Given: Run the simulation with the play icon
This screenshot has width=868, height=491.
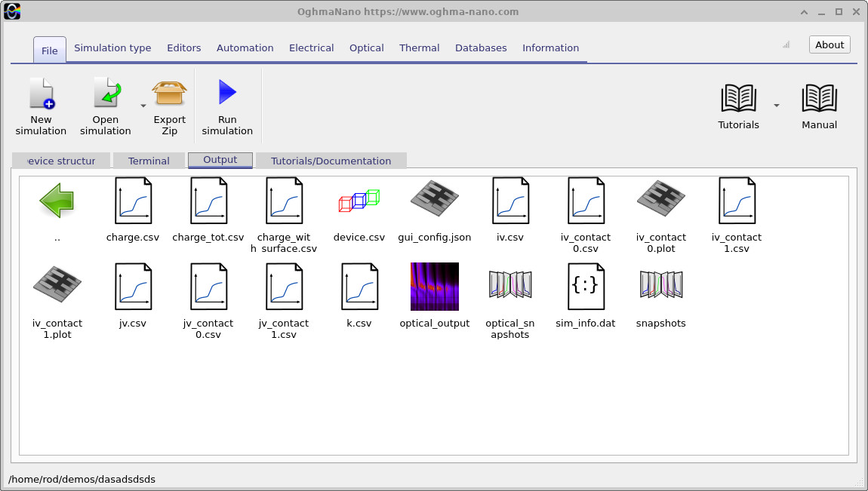Looking at the screenshot, I should point(227,92).
